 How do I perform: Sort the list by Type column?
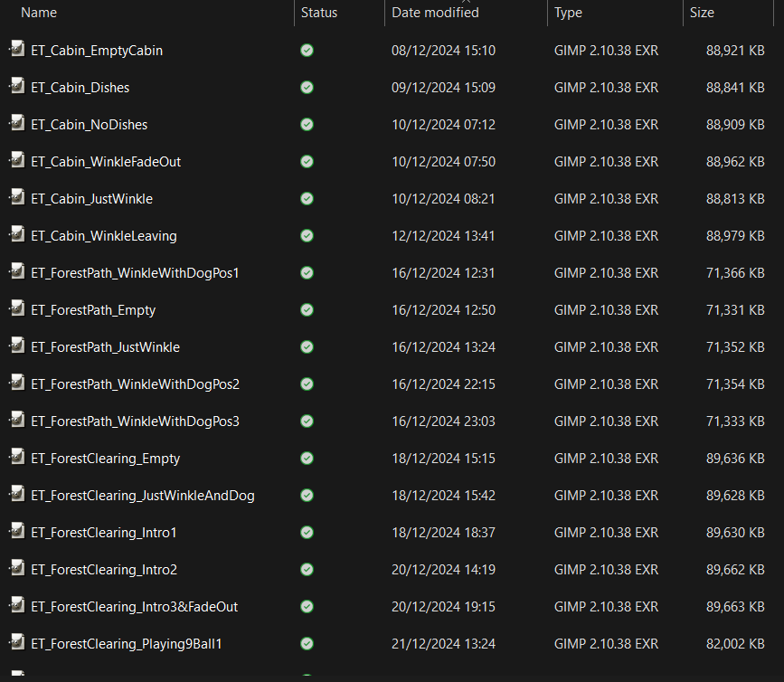tap(569, 13)
